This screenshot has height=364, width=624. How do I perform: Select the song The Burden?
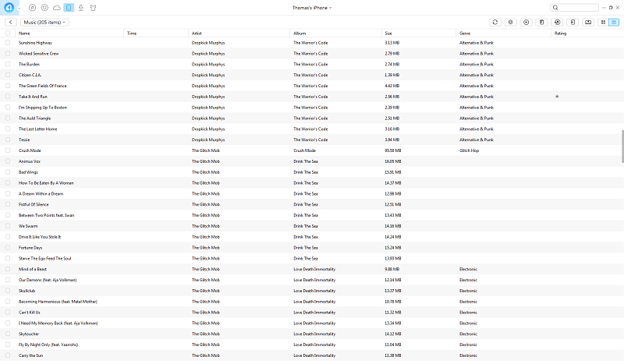[29, 64]
